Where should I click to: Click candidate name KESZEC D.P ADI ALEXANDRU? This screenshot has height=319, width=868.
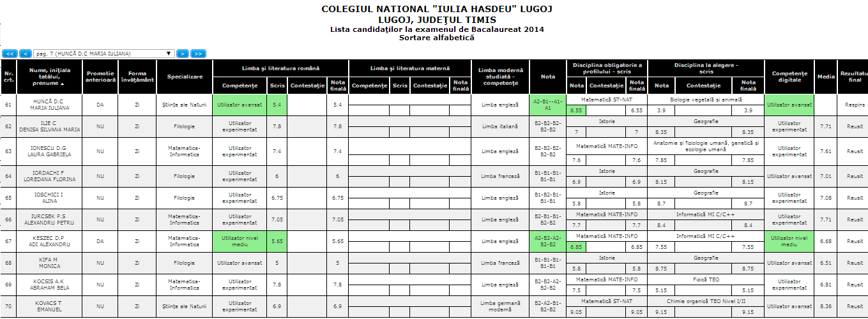coord(49,241)
